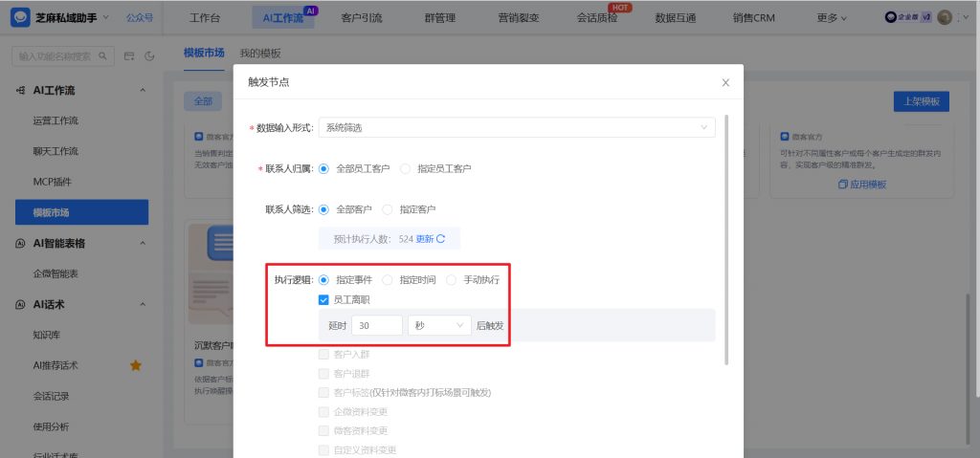The width and height of the screenshot is (980, 458).
Task: Select 指定员工客户 radio button
Action: [406, 168]
